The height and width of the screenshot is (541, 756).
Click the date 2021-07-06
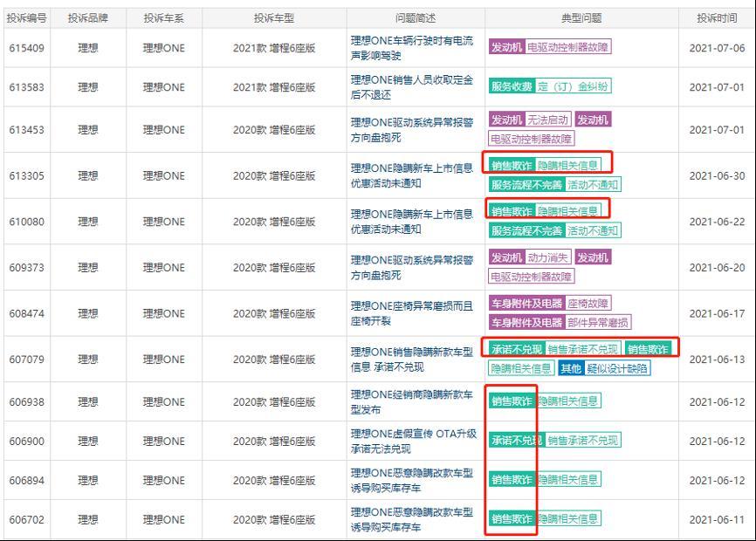pos(717,48)
